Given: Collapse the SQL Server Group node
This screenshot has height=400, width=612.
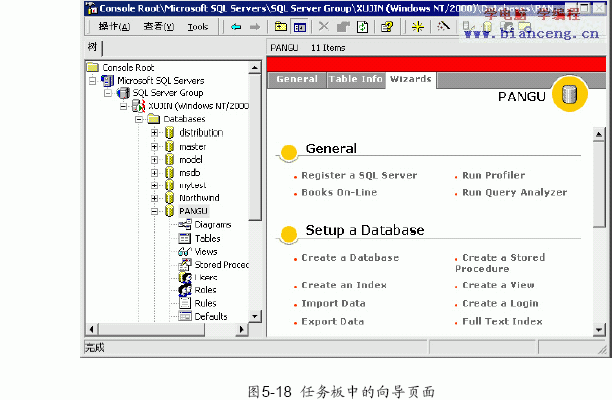Looking at the screenshot, I should (108, 93).
